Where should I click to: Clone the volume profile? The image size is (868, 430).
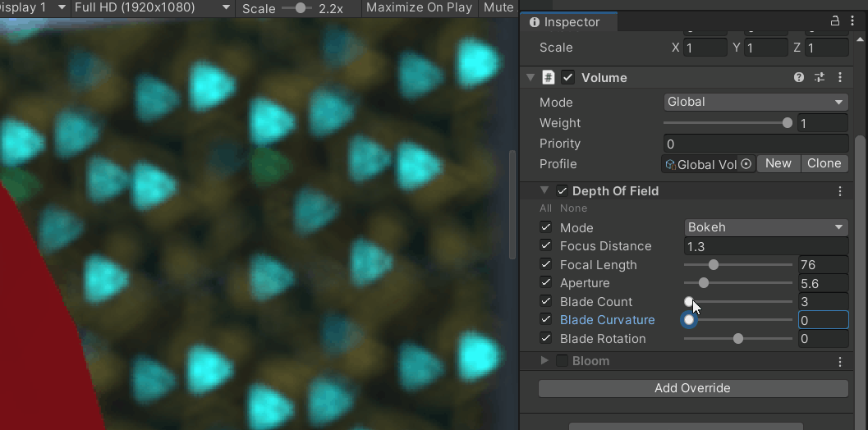point(824,164)
